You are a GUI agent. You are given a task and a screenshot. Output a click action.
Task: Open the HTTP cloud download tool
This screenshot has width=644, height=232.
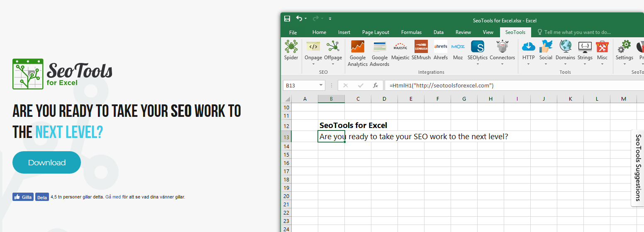pos(529,46)
